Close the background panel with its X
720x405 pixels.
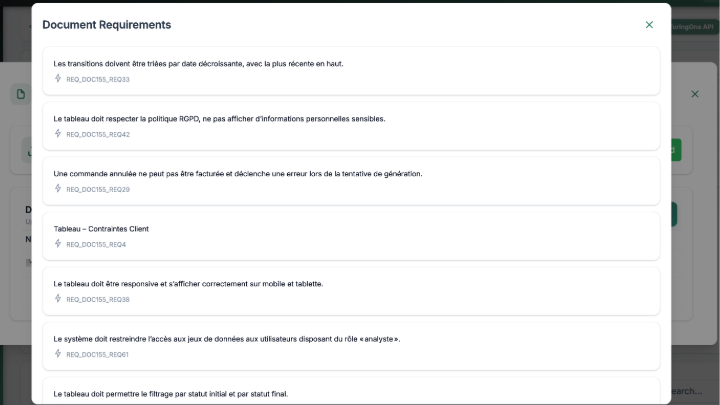click(x=696, y=94)
